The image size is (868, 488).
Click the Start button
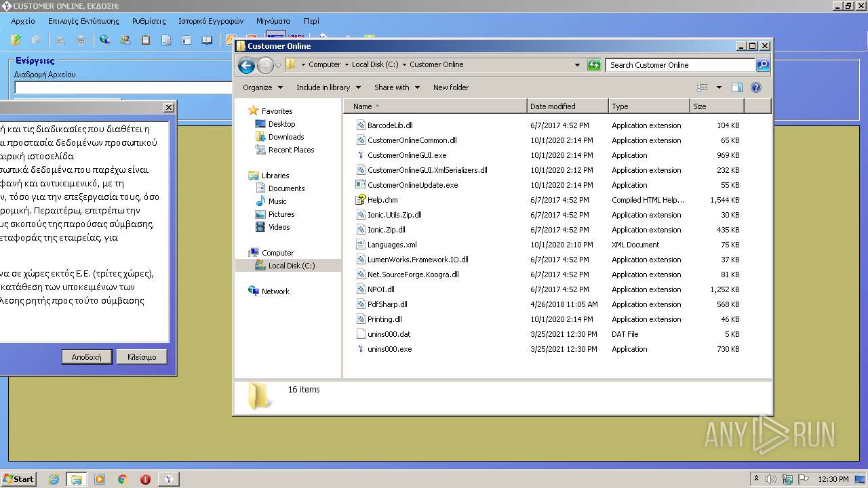click(18, 479)
